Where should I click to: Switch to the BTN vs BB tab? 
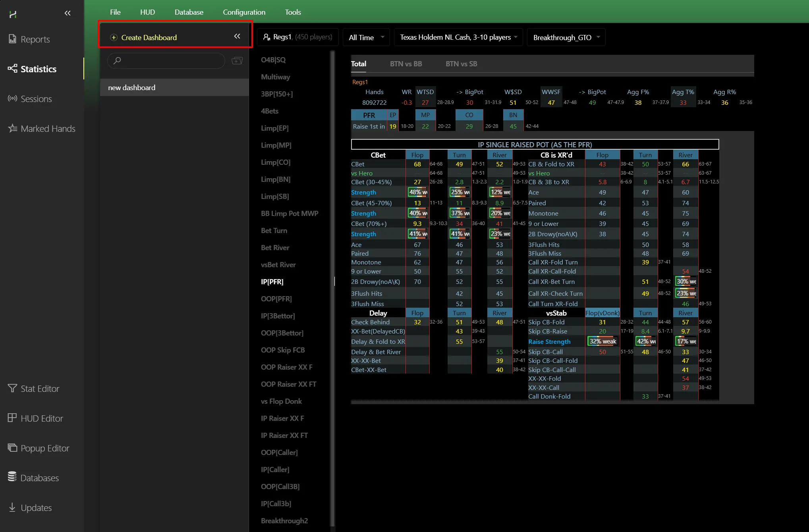click(405, 64)
